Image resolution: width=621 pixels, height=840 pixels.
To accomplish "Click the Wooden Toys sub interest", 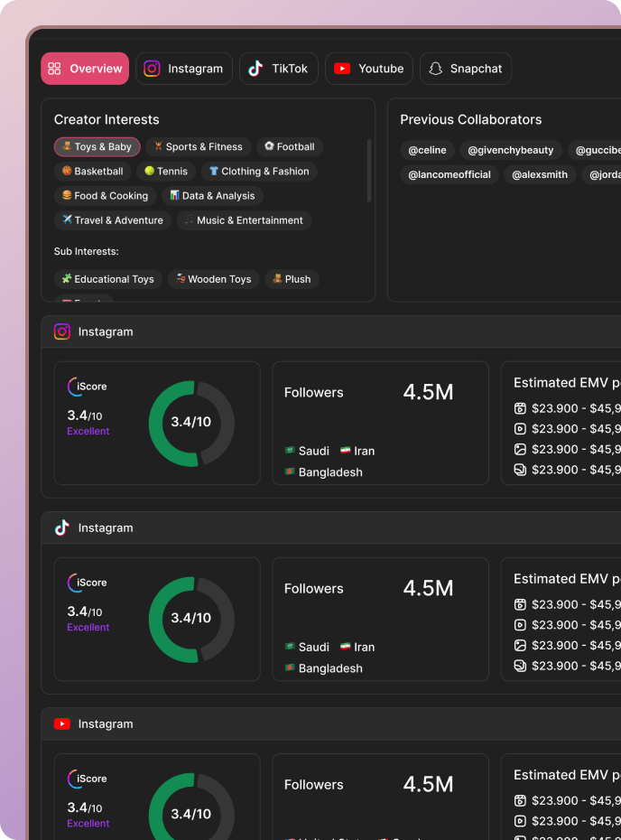I will point(214,279).
